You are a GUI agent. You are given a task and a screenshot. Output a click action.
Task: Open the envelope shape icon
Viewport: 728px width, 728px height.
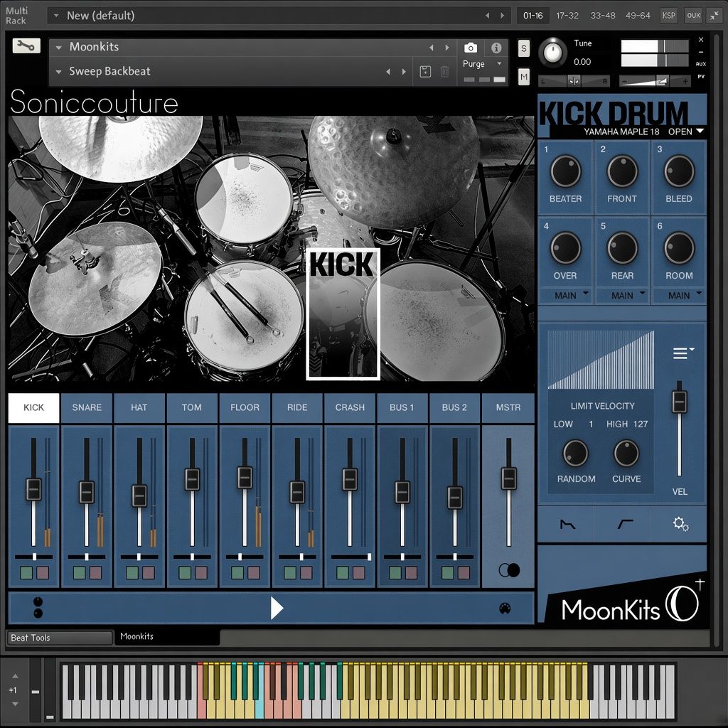568,525
